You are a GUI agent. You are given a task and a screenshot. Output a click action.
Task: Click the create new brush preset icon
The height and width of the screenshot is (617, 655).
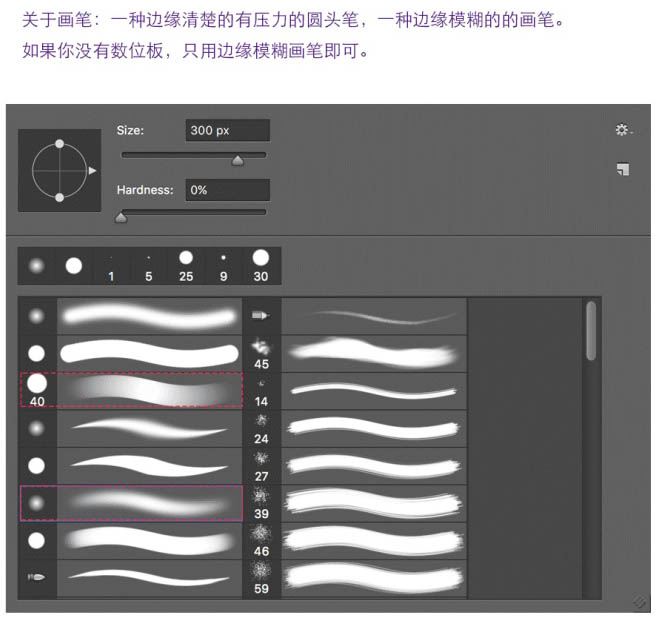click(x=623, y=169)
